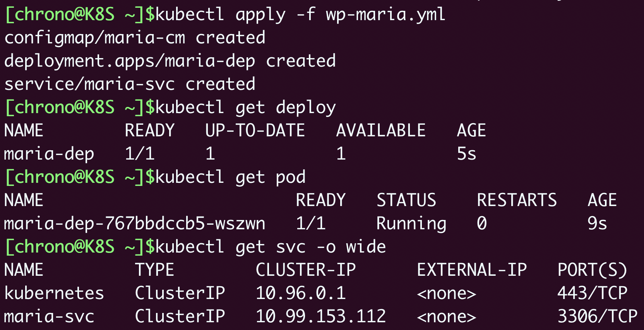Click the wp-maria.yml filename in apply command
Image resolution: width=644 pixels, height=330 pixels.
385,15
